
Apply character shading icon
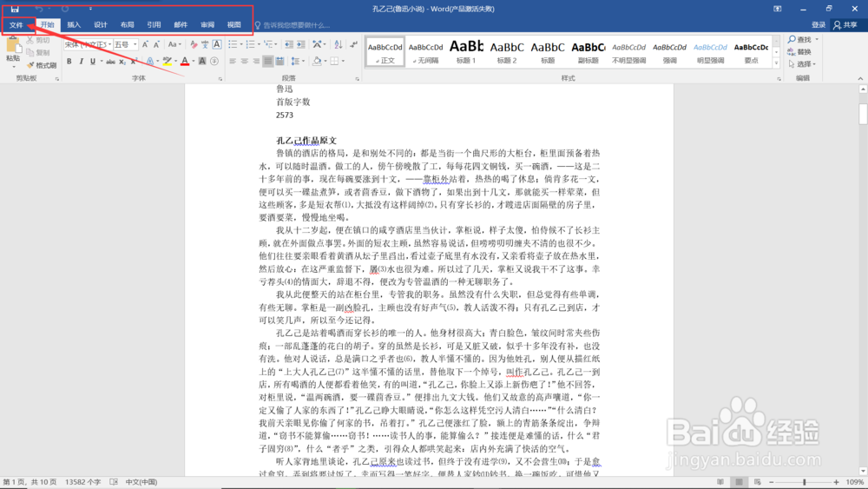[202, 61]
